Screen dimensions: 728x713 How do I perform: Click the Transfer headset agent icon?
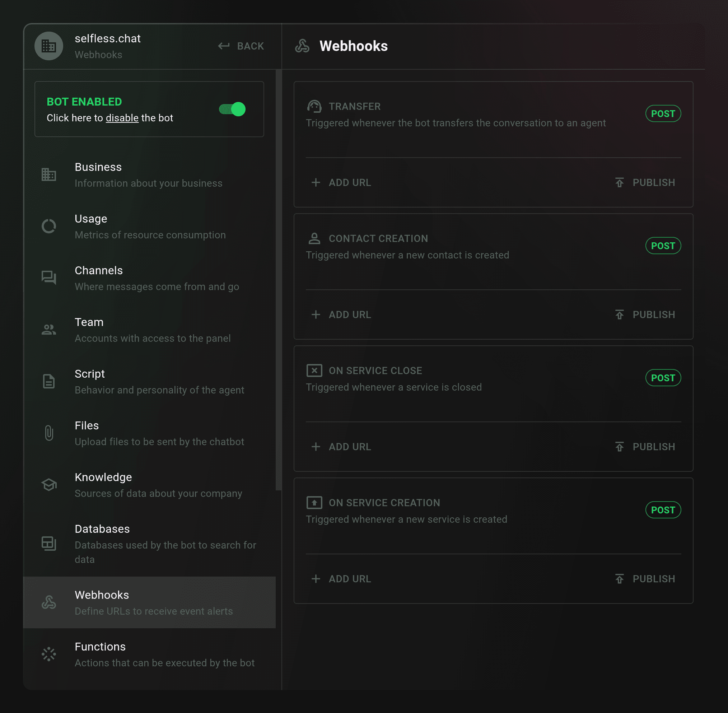(x=314, y=106)
